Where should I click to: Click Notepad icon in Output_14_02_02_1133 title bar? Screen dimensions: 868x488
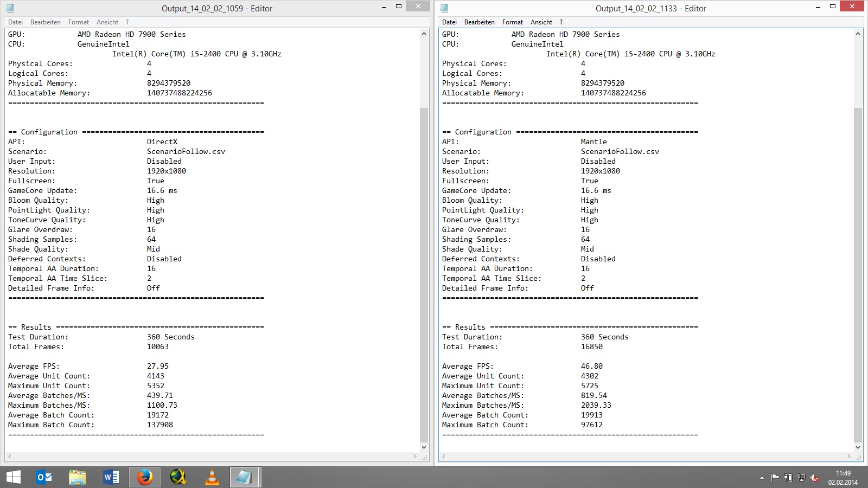(x=444, y=8)
